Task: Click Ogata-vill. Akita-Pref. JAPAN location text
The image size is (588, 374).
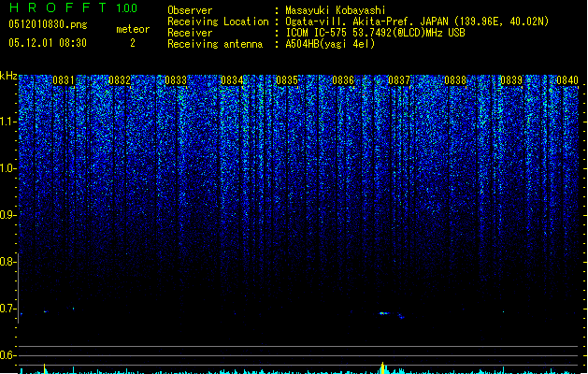Action: (417, 22)
